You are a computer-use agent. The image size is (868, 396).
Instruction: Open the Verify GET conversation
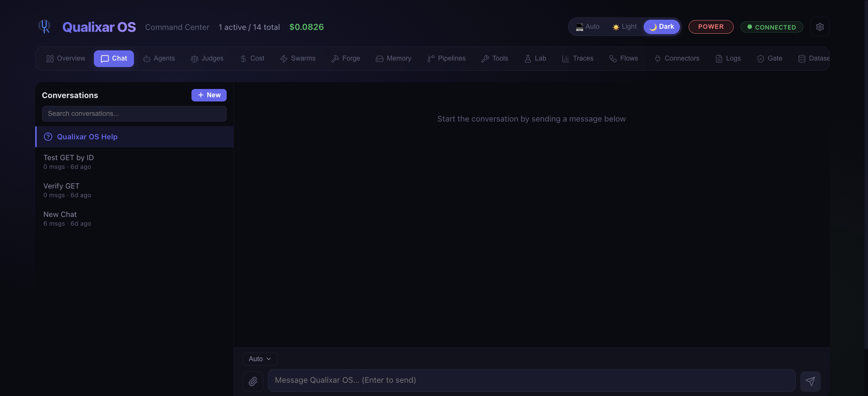[134, 190]
